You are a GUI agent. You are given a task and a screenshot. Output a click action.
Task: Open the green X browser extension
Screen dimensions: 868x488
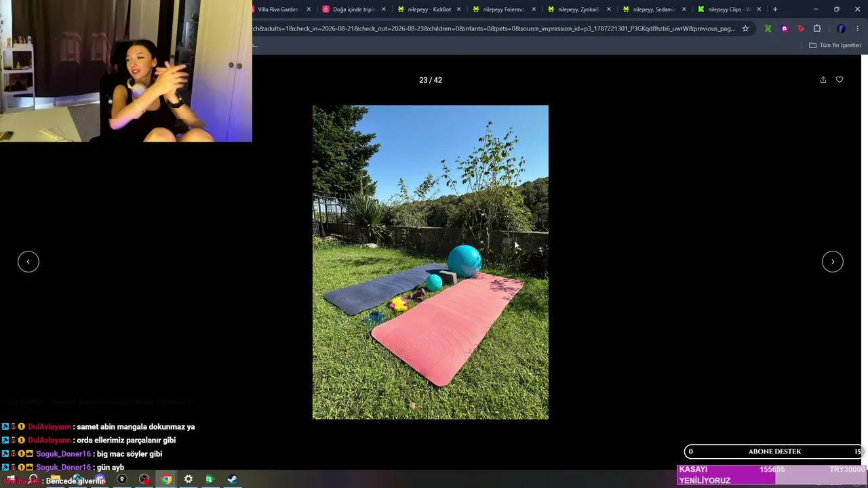(x=768, y=28)
